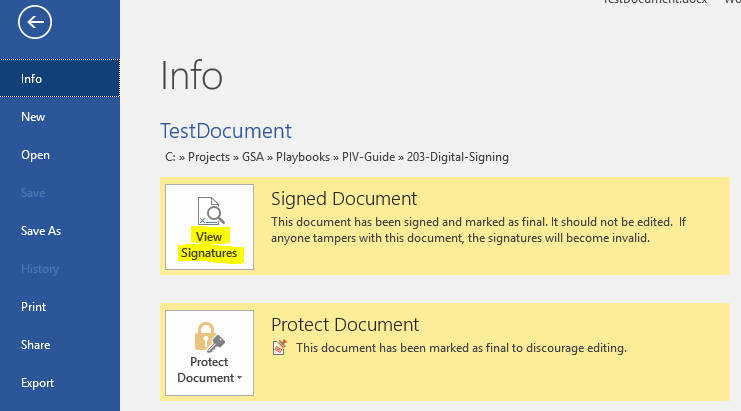Click the TestDocument title heading
Image resolution: width=741 pixels, height=411 pixels.
226,131
